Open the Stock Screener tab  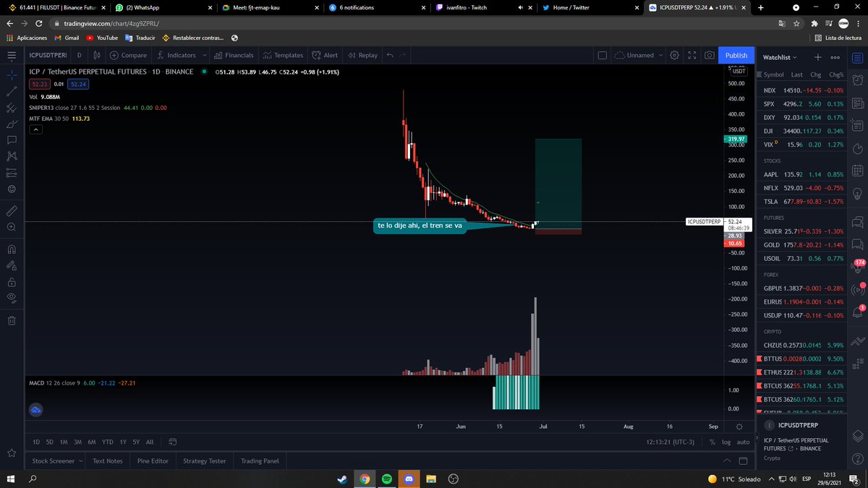coord(55,461)
